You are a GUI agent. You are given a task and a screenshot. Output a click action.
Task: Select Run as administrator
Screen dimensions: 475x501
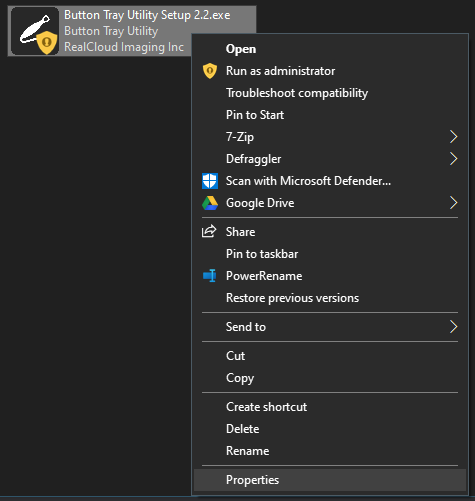click(330, 71)
